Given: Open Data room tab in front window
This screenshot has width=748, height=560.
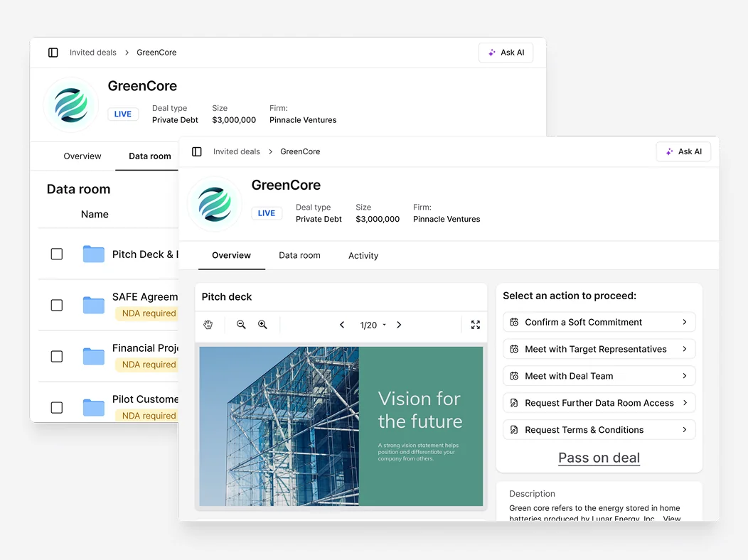Looking at the screenshot, I should pos(299,256).
